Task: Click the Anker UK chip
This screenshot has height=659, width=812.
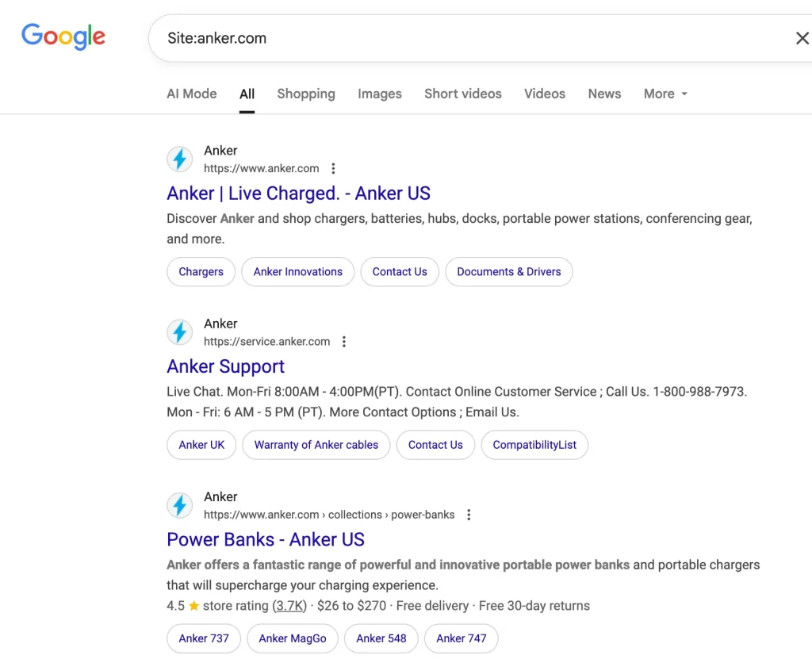Action: 201,445
